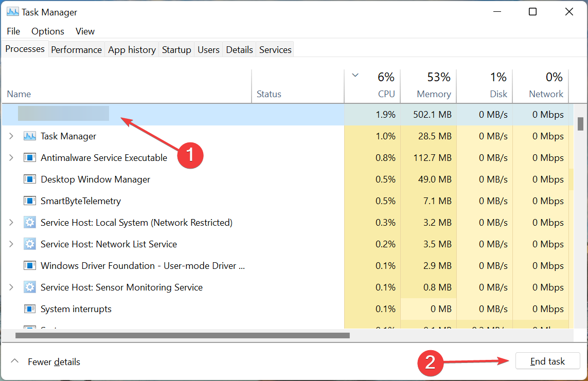Image resolution: width=588 pixels, height=381 pixels.
Task: Click the 7.1 MB memory cell
Action: pos(428,201)
